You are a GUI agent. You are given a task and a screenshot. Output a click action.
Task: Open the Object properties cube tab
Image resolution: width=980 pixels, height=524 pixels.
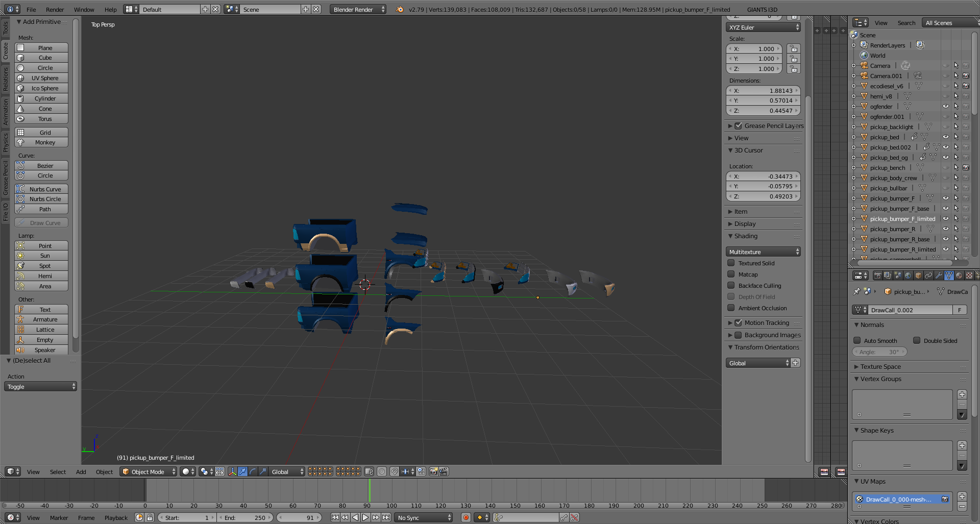coord(918,276)
